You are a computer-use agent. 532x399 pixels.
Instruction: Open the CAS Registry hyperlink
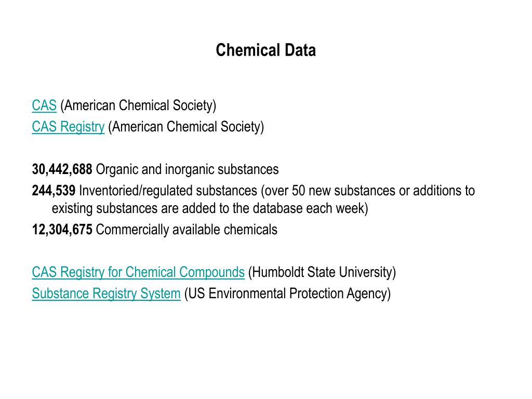coord(68,127)
